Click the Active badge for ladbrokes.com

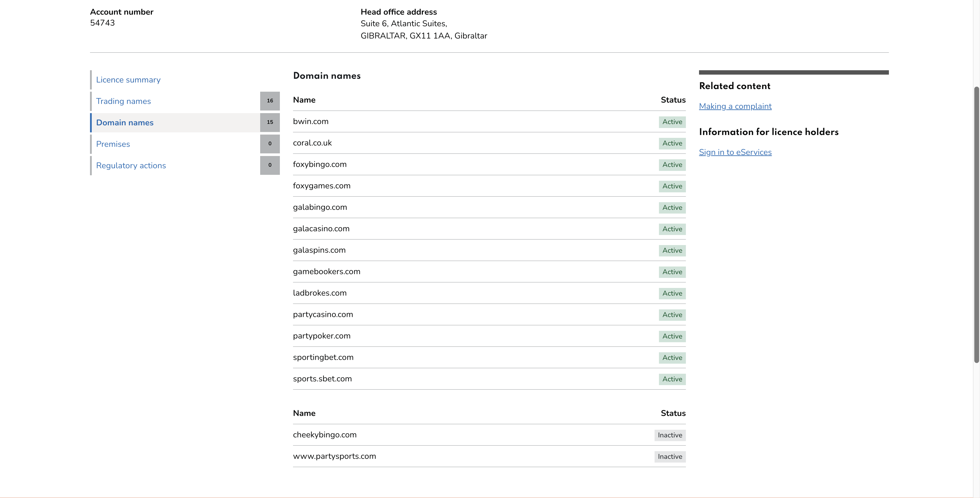(x=672, y=293)
